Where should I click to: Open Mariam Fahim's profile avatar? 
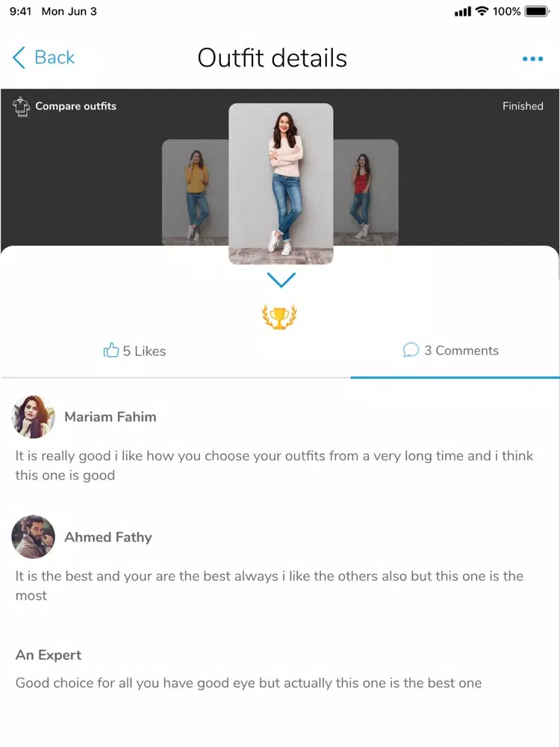(x=33, y=417)
